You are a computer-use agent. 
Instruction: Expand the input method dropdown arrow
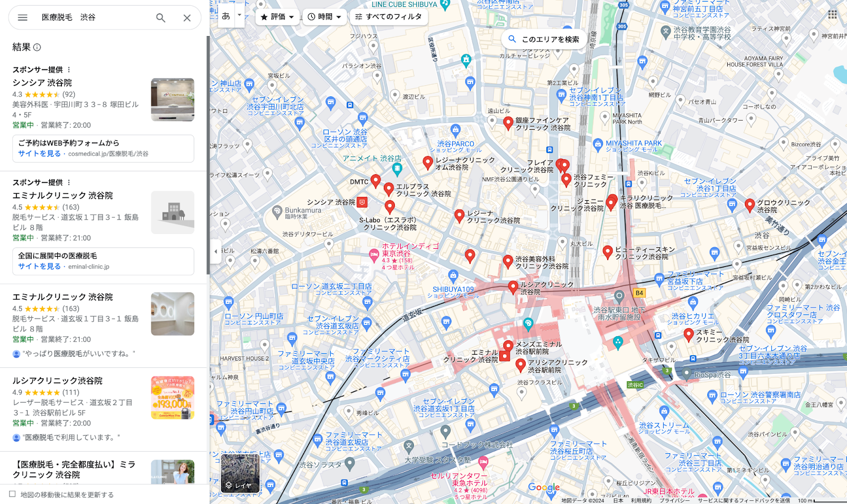coord(239,16)
